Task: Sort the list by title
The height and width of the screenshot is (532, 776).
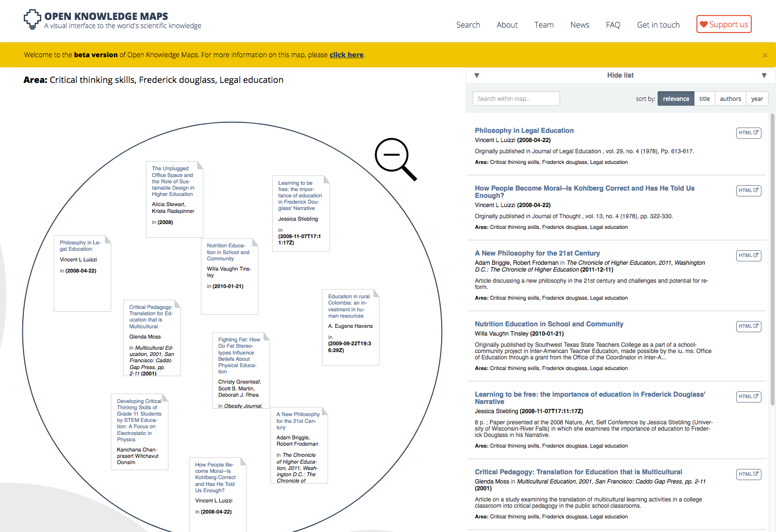Action: (x=705, y=98)
